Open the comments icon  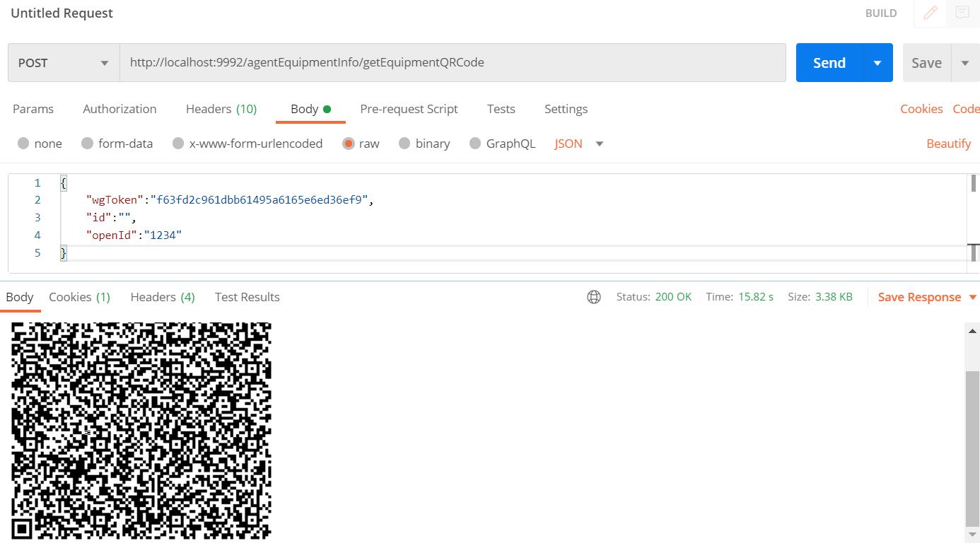962,13
